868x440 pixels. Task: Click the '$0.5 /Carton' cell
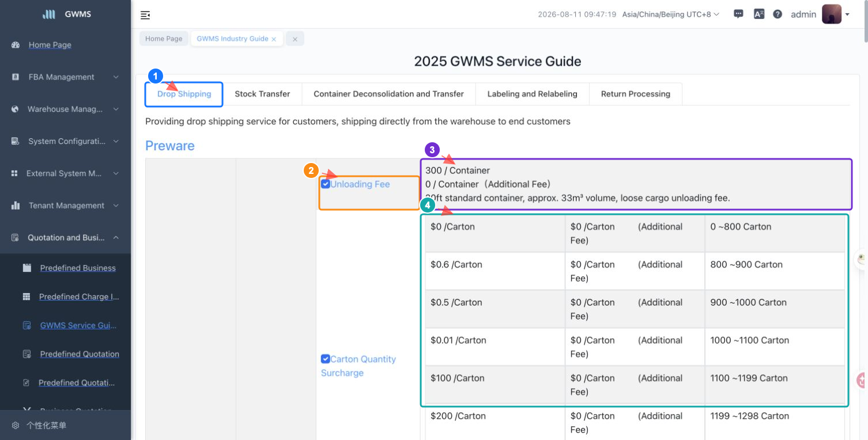495,309
